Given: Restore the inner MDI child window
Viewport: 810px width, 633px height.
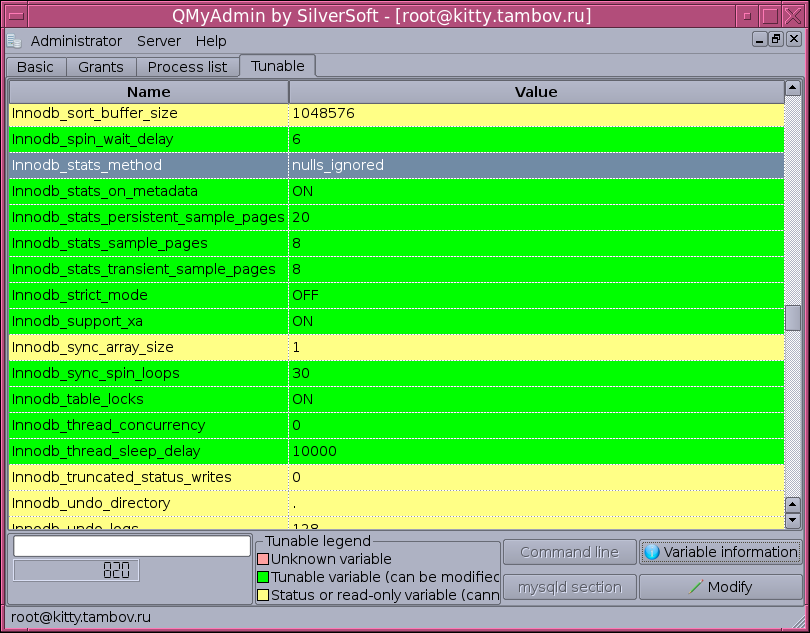Looking at the screenshot, I should [x=775, y=39].
